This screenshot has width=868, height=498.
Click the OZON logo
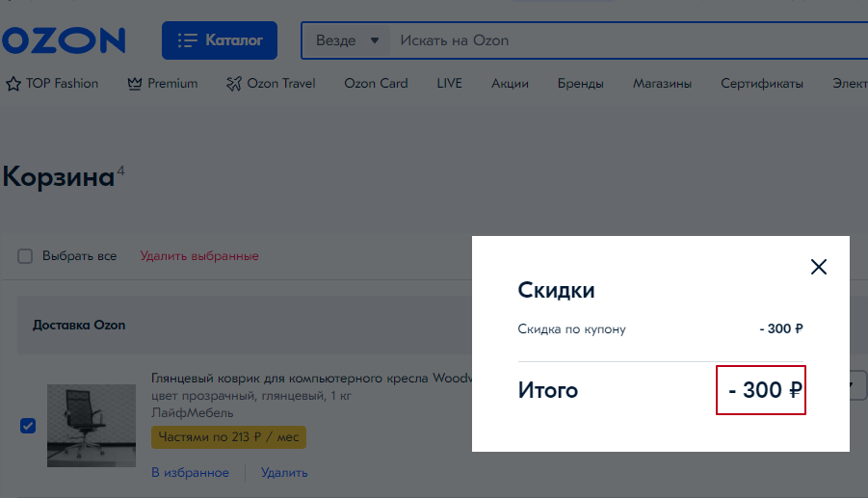tap(64, 40)
